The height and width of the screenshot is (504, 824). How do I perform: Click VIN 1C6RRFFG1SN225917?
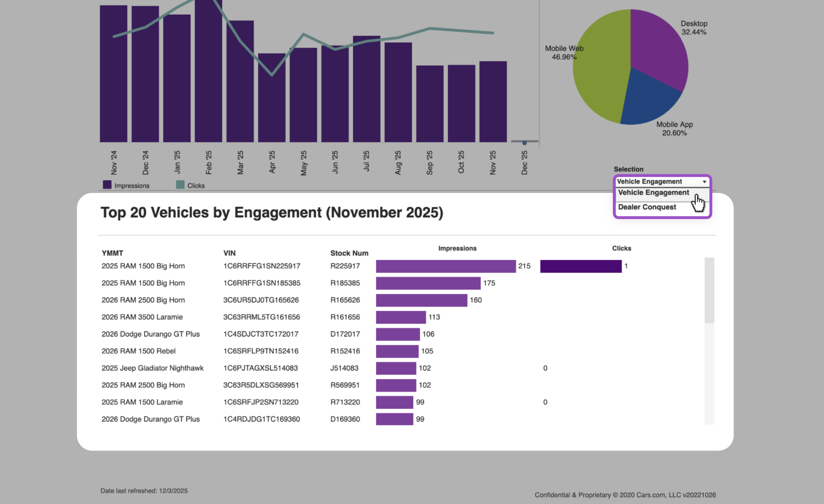262,266
